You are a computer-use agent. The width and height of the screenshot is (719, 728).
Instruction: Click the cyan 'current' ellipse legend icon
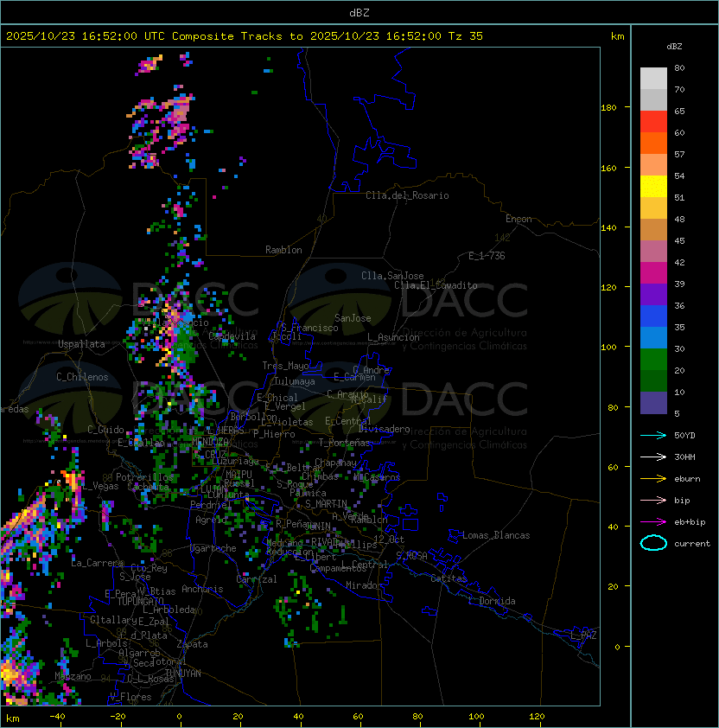point(653,543)
